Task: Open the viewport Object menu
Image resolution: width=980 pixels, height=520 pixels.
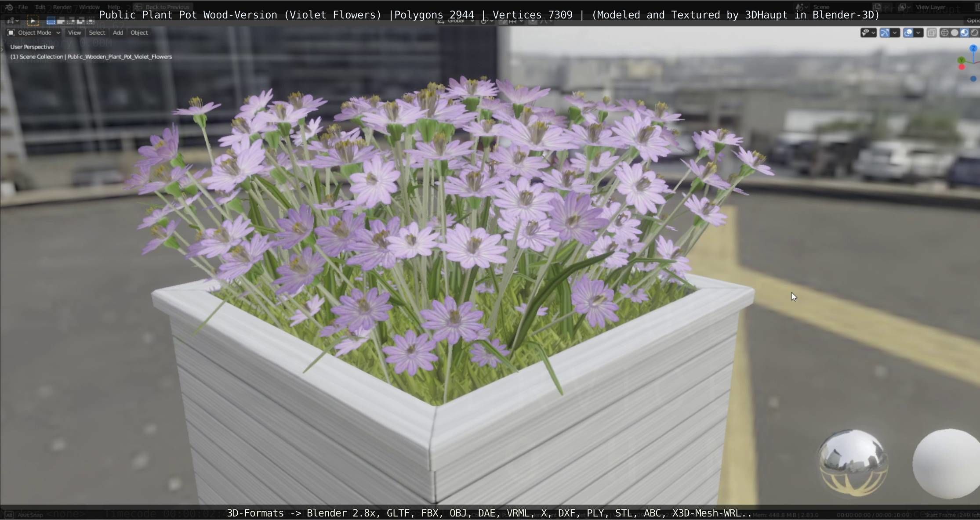Action: pyautogui.click(x=139, y=32)
